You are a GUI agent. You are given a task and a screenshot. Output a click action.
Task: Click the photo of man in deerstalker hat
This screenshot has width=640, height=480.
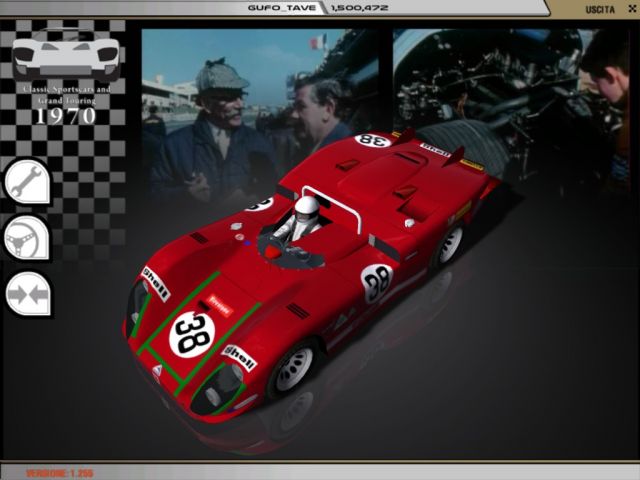point(261,112)
